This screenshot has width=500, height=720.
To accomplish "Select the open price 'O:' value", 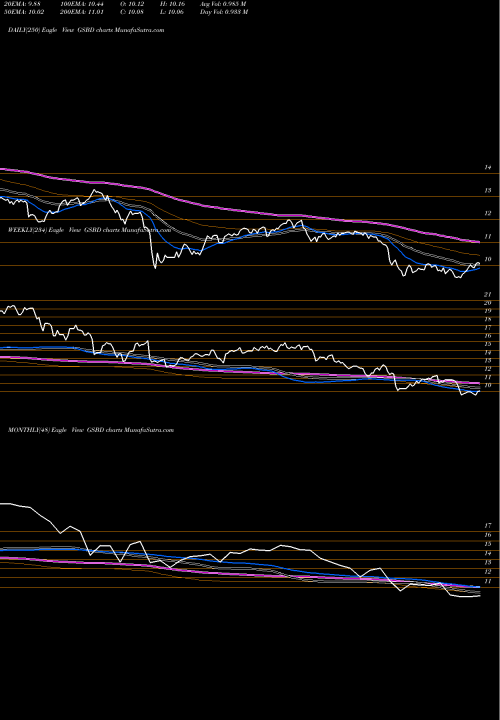I will tap(132, 4).
